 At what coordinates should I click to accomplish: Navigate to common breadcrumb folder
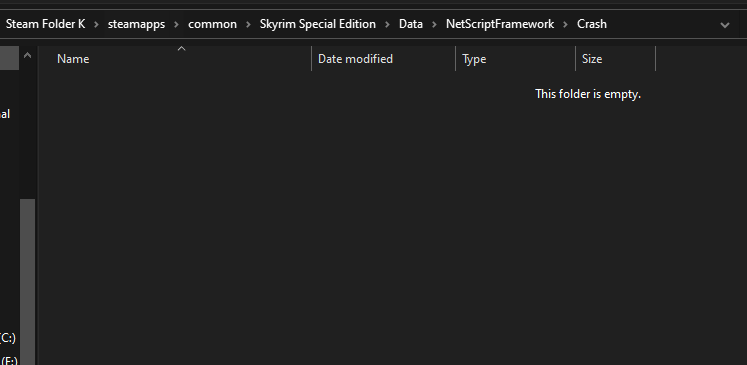pyautogui.click(x=212, y=24)
